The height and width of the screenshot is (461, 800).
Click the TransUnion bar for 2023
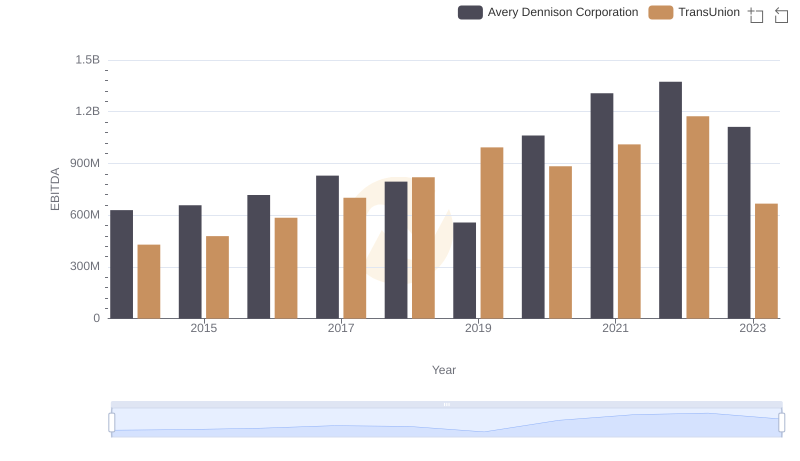coord(766,261)
